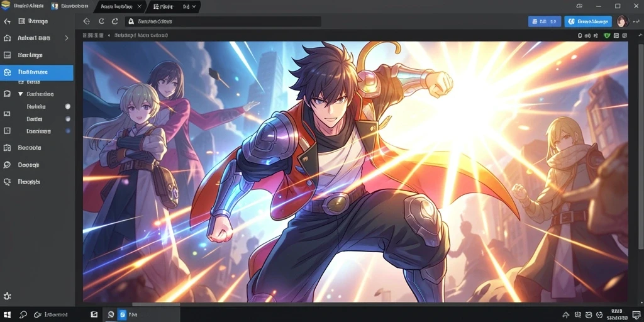Open the notification center in taskbar
Screen dimensions: 644x322
point(636,315)
